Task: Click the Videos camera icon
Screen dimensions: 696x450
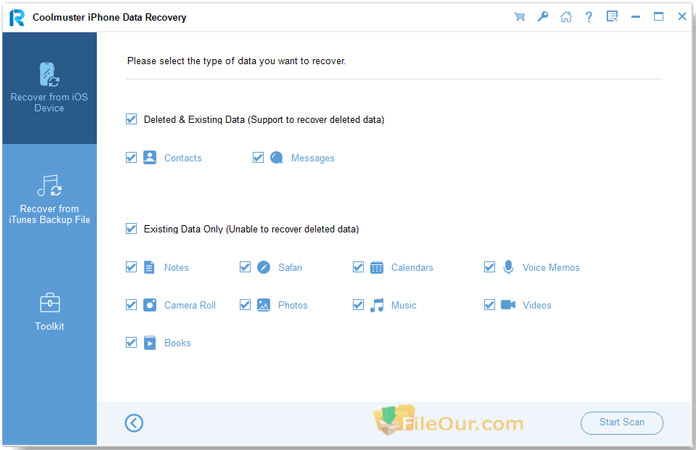Action: click(508, 304)
